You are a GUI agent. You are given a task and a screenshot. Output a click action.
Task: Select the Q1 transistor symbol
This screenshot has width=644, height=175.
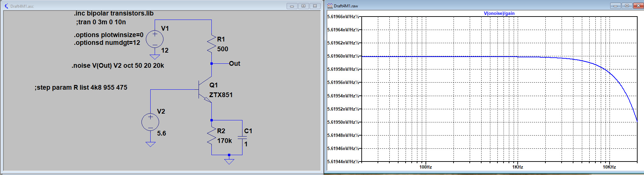(x=205, y=90)
